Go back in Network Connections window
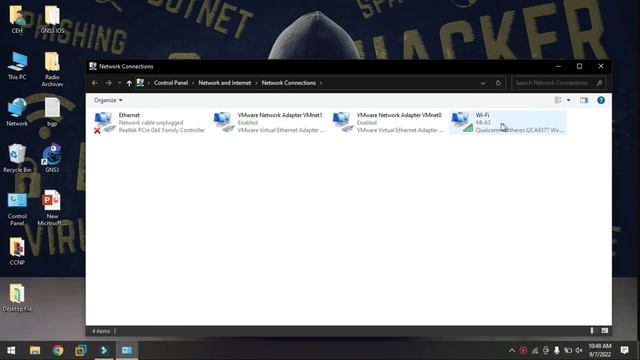The height and width of the screenshot is (360, 640). pos(95,83)
